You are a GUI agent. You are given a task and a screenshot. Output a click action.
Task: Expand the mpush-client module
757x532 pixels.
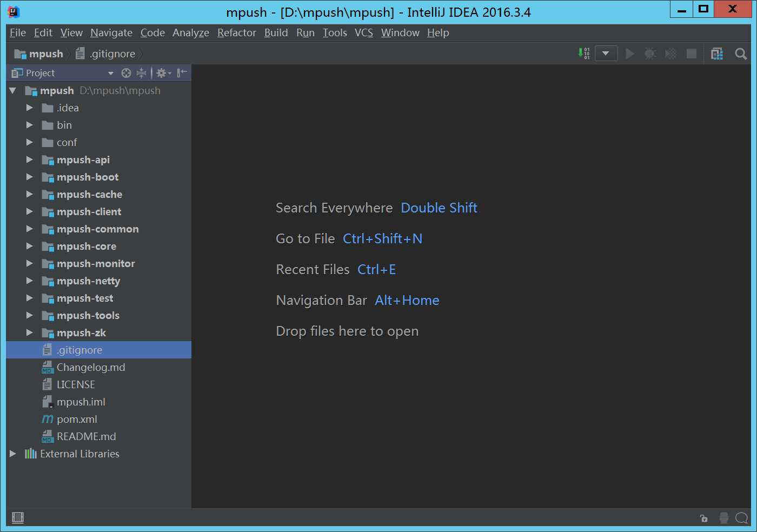point(29,211)
